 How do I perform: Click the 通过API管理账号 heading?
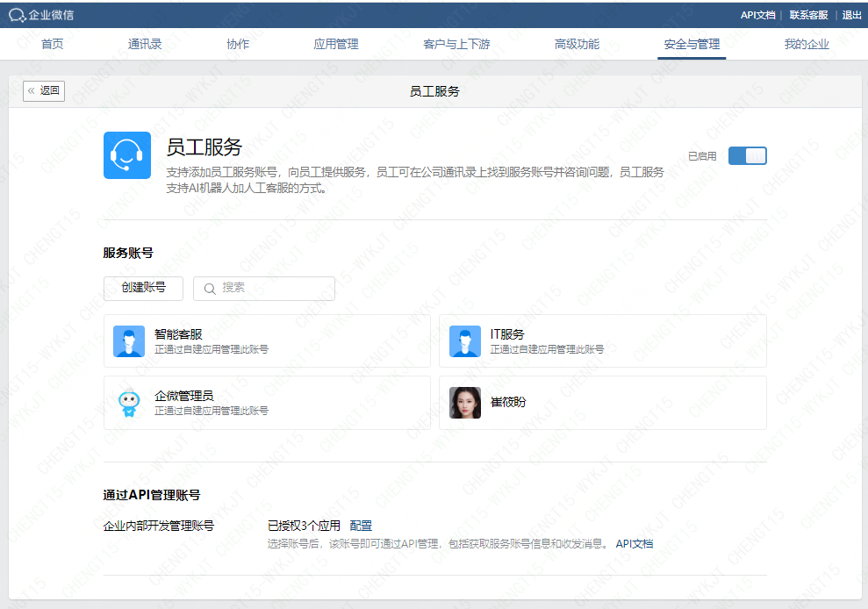click(152, 495)
